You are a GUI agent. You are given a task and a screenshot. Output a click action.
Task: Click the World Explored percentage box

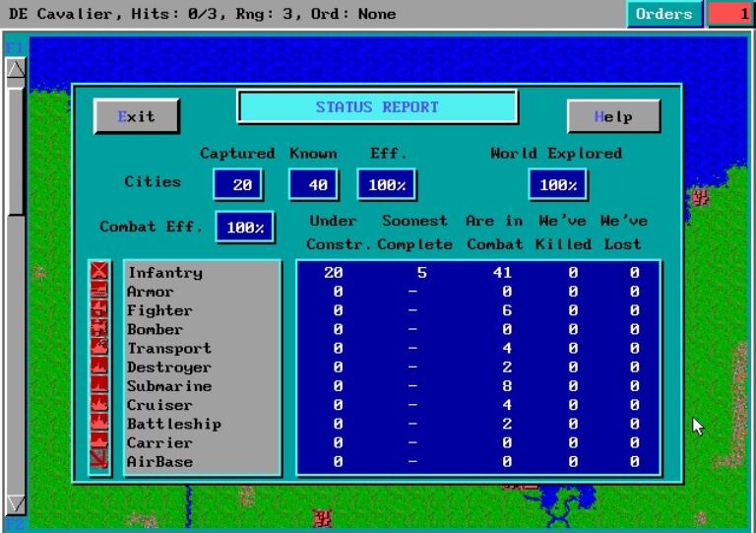point(557,183)
